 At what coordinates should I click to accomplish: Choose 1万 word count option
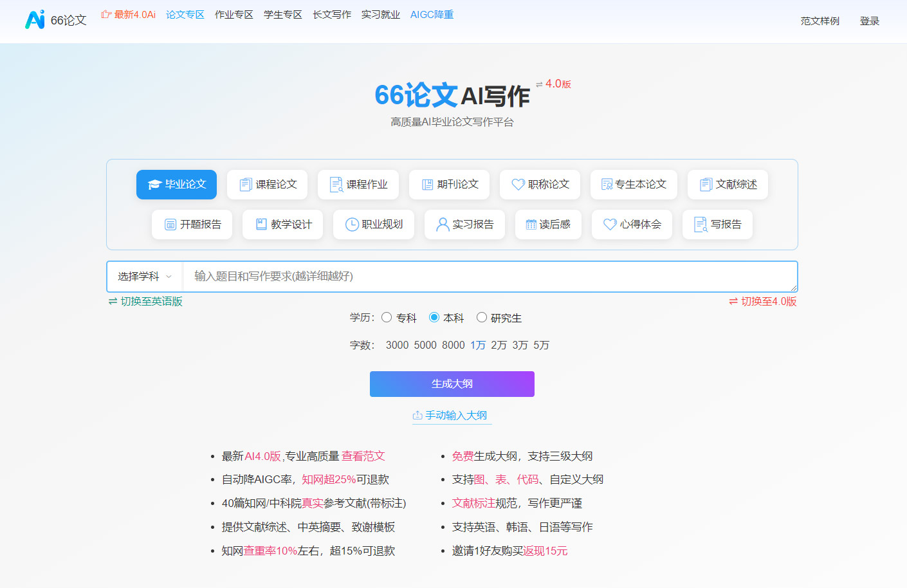tap(478, 345)
